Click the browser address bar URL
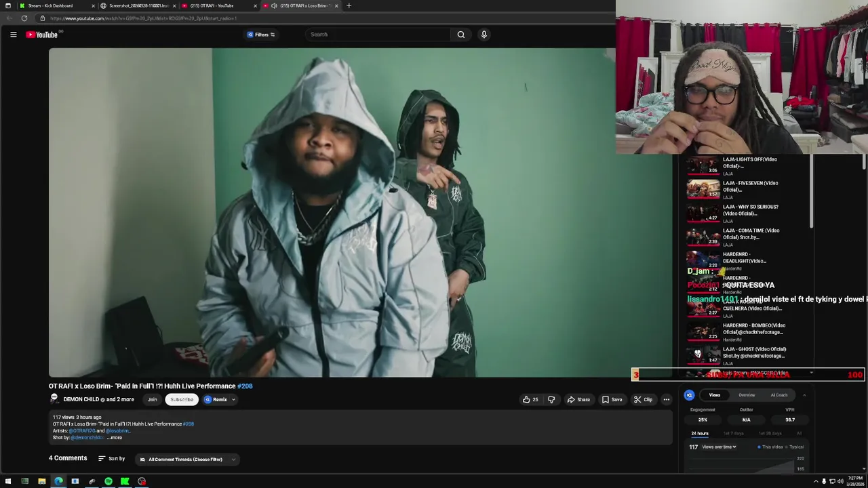The image size is (868, 488). click(x=143, y=18)
